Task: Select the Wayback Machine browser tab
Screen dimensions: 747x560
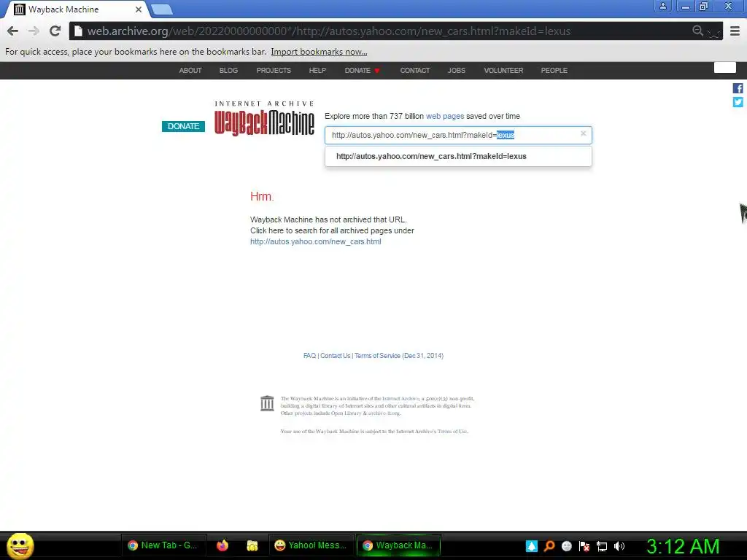Action: click(76, 9)
